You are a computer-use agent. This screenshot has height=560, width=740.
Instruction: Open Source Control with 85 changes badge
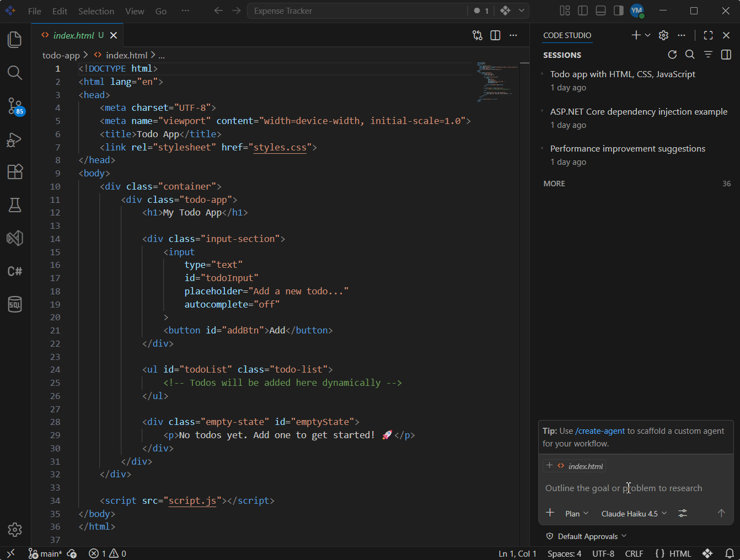15,106
